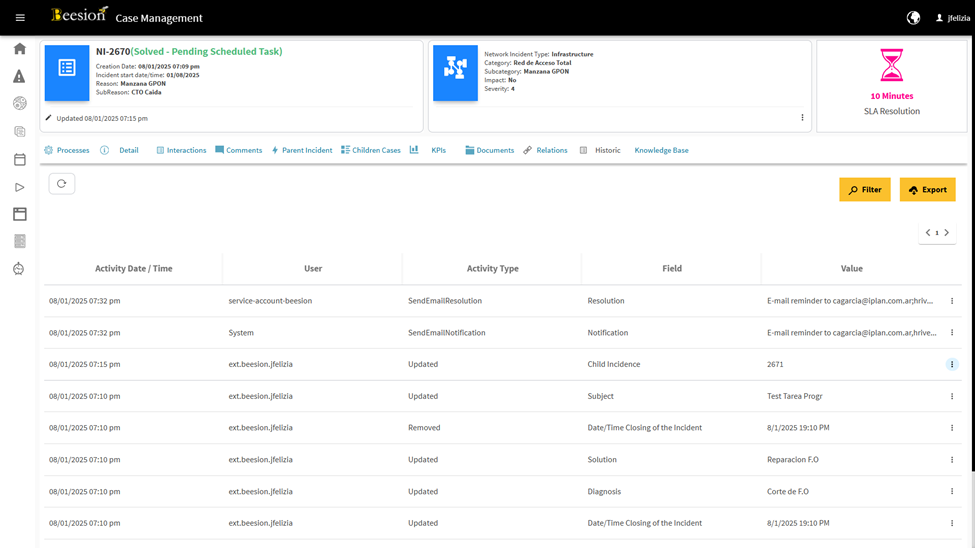Click the pencil edit icon near Updated

click(48, 118)
